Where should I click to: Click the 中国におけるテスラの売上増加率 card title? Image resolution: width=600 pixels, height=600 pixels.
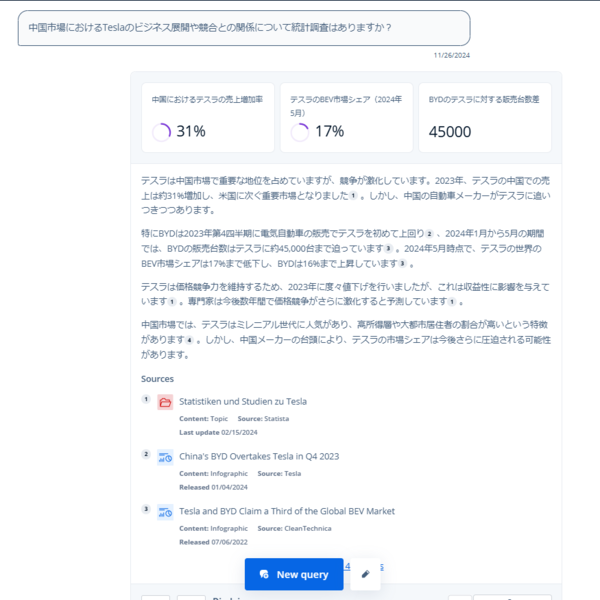pos(207,99)
